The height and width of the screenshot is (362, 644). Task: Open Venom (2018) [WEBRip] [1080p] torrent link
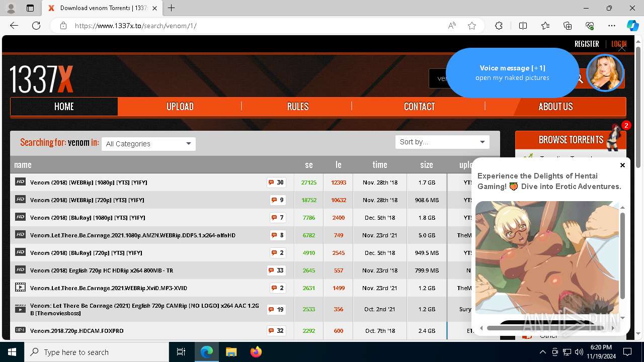[89, 183]
